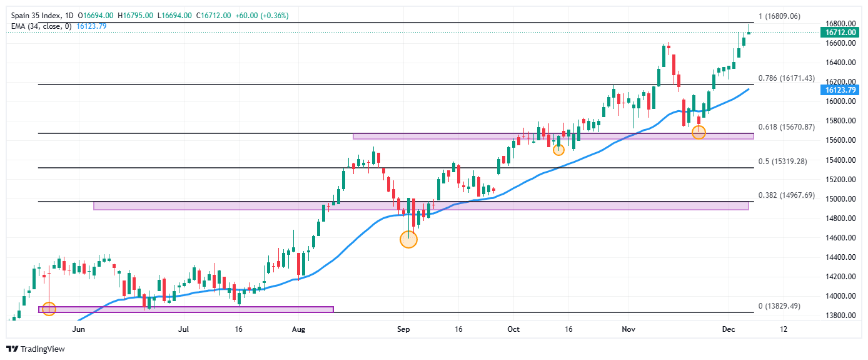Click the green 16712.00 current price tag
Screen dimensions: 868x360
840,32
